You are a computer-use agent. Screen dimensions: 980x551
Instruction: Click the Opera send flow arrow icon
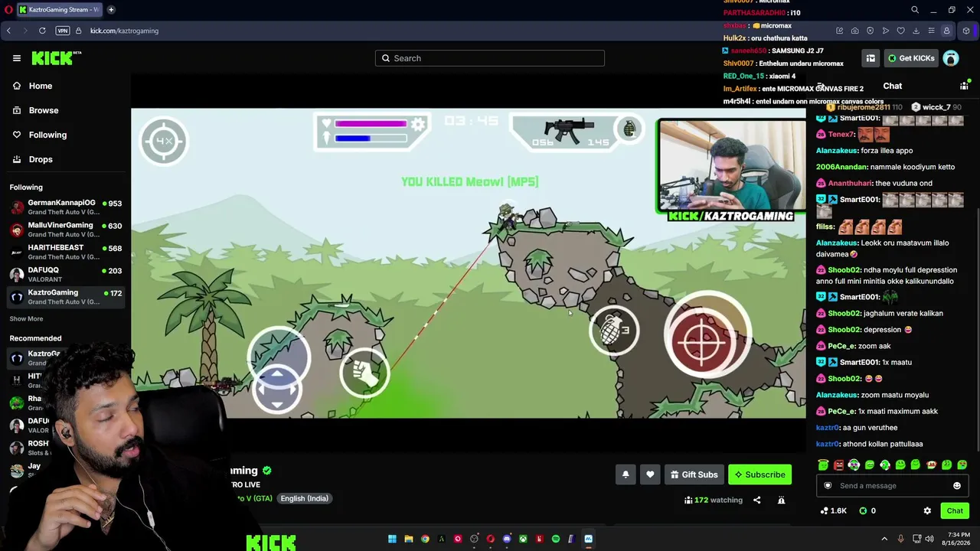click(885, 31)
